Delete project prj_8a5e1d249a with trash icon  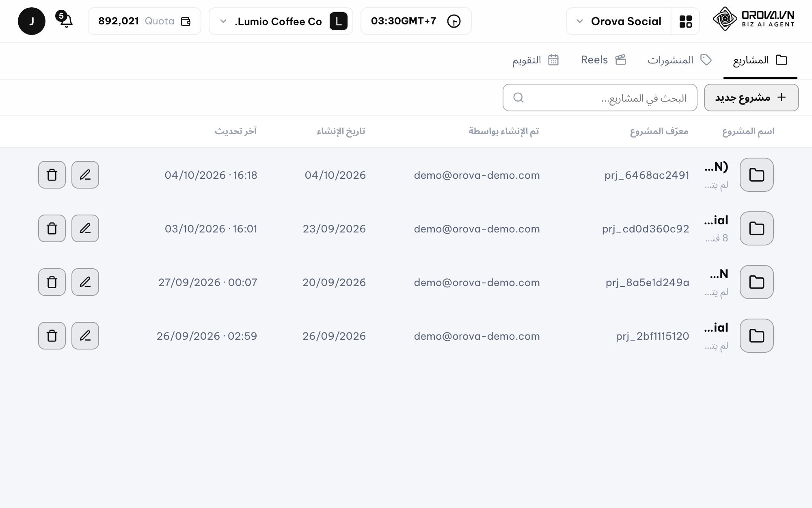click(52, 282)
